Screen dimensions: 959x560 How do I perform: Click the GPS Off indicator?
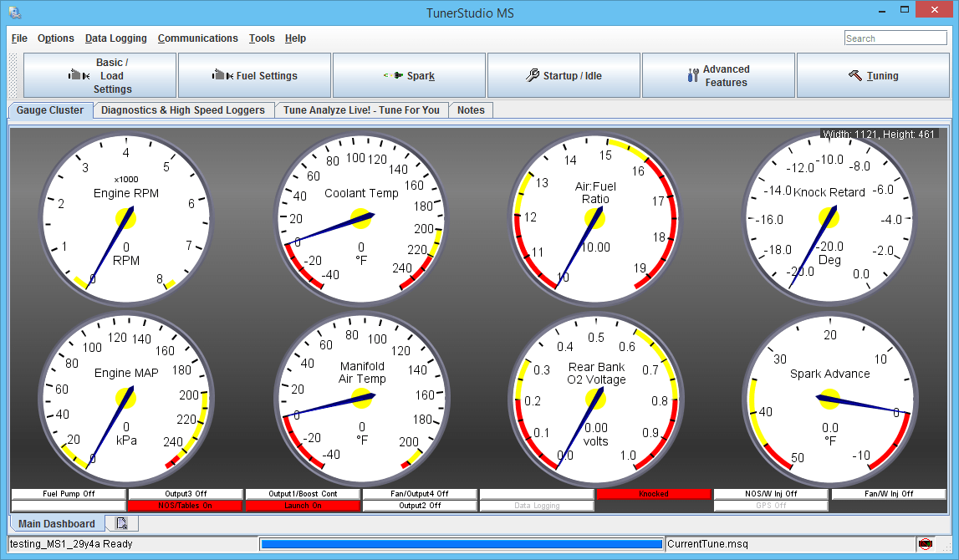(x=771, y=506)
